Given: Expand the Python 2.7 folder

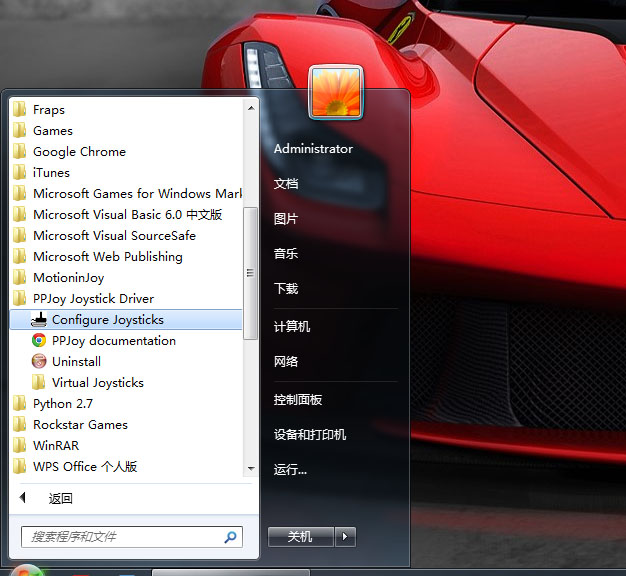Looking at the screenshot, I should coord(66,404).
